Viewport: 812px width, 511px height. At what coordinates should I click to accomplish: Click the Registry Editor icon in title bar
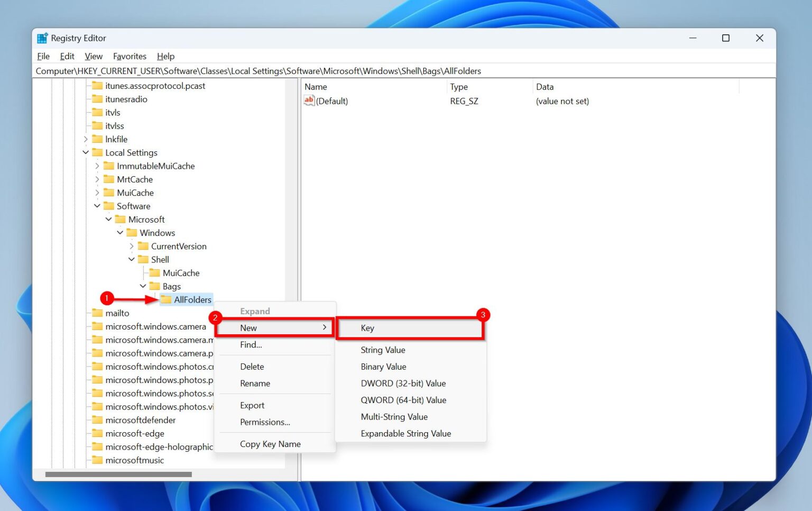click(42, 38)
